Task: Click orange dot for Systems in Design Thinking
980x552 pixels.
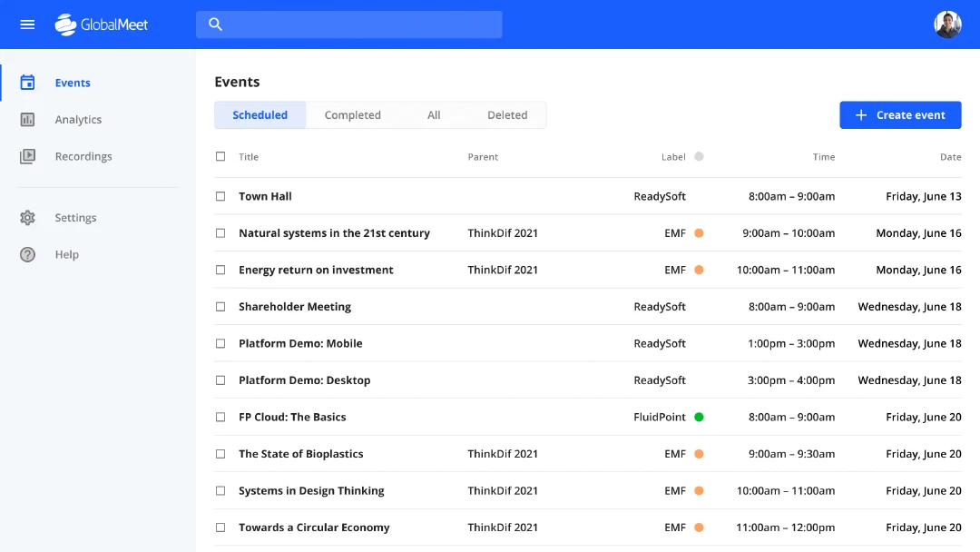Action: (699, 491)
